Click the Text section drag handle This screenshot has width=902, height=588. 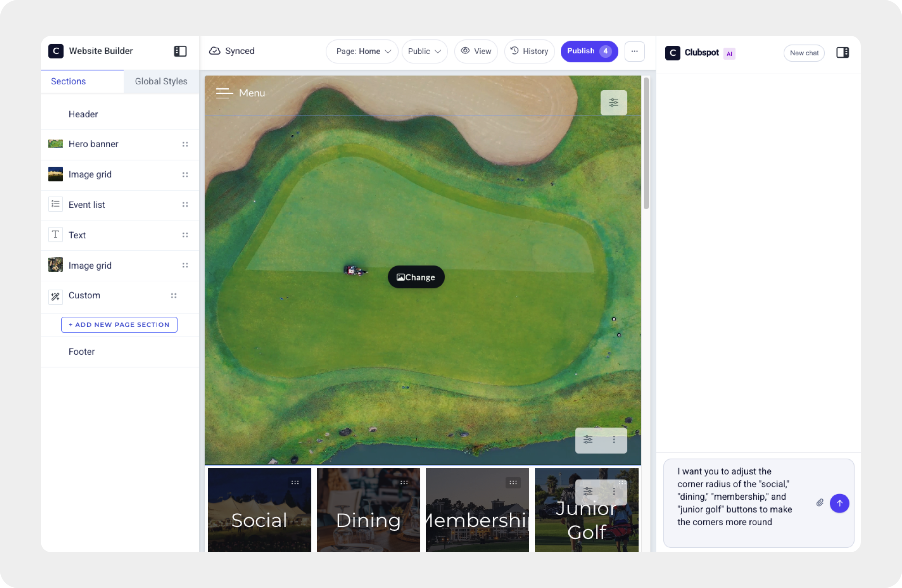[x=185, y=235]
